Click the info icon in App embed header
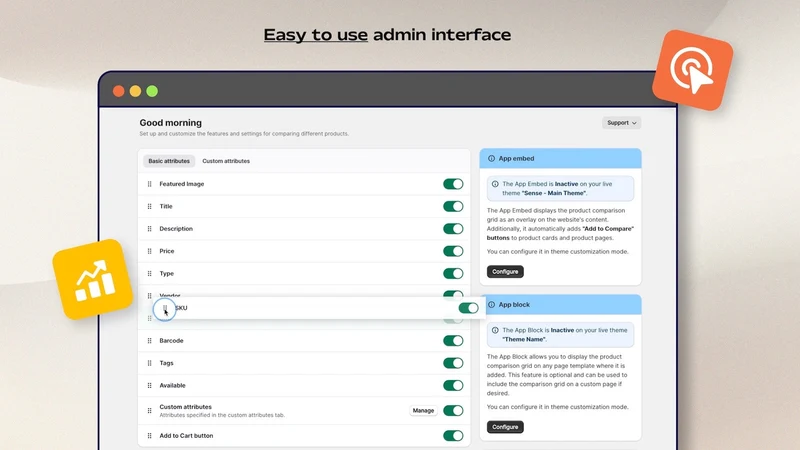The height and width of the screenshot is (450, 800). coord(491,159)
